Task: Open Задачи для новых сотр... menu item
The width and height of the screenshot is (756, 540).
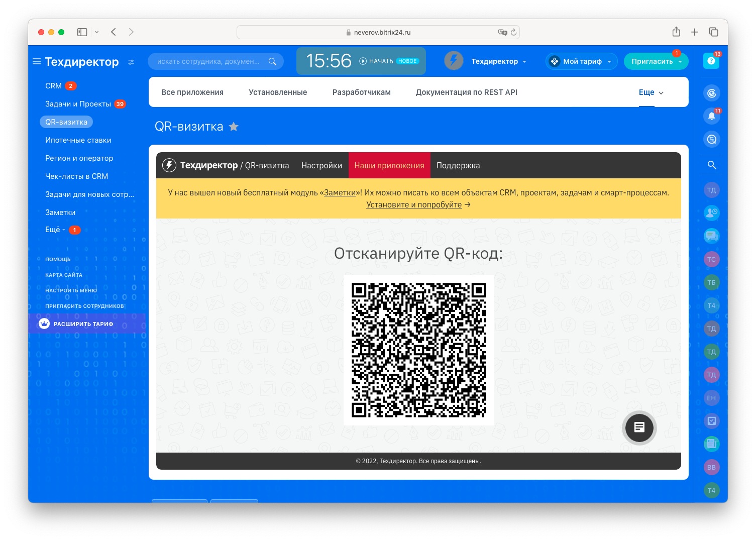Action: tap(89, 194)
